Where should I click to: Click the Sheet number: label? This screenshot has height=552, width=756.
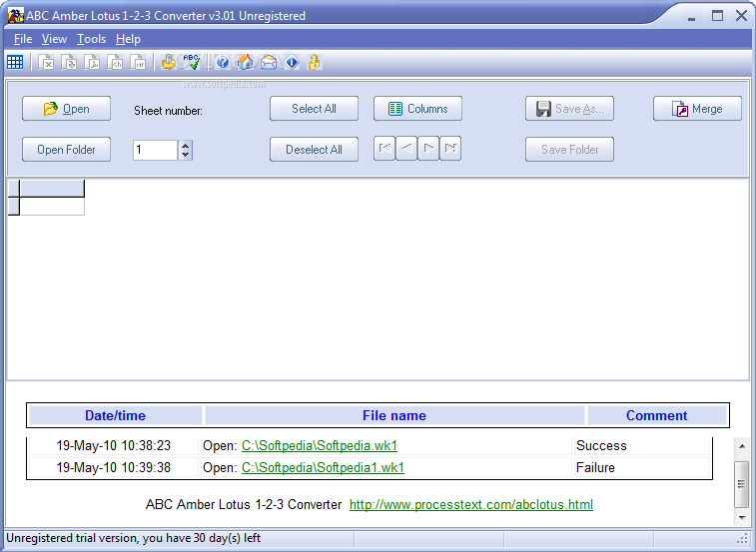[x=168, y=111]
